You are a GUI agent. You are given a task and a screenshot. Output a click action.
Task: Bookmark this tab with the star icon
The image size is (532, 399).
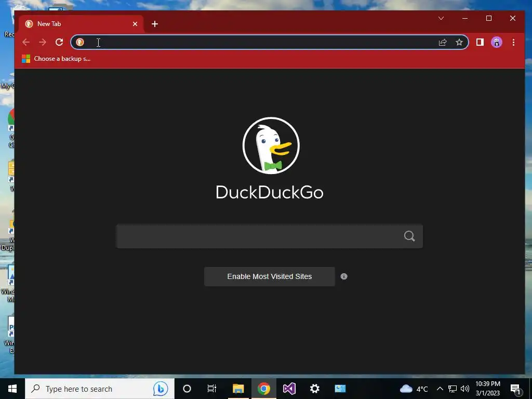pos(459,42)
